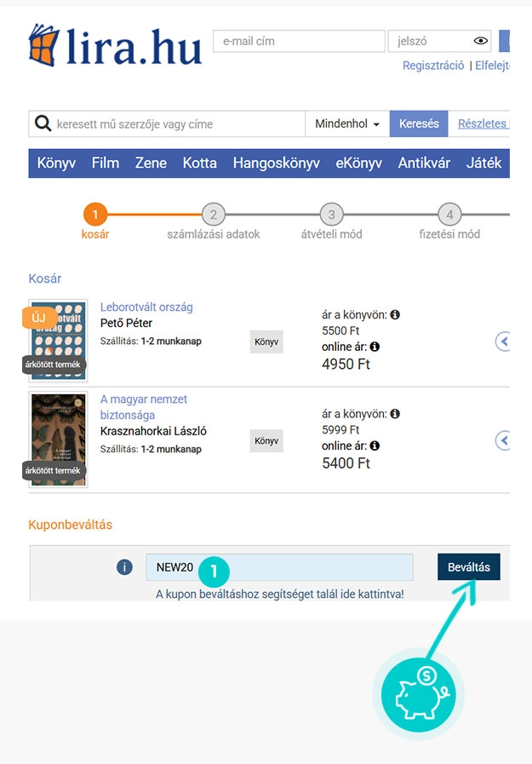Click the search magnifier icon

coord(43,124)
